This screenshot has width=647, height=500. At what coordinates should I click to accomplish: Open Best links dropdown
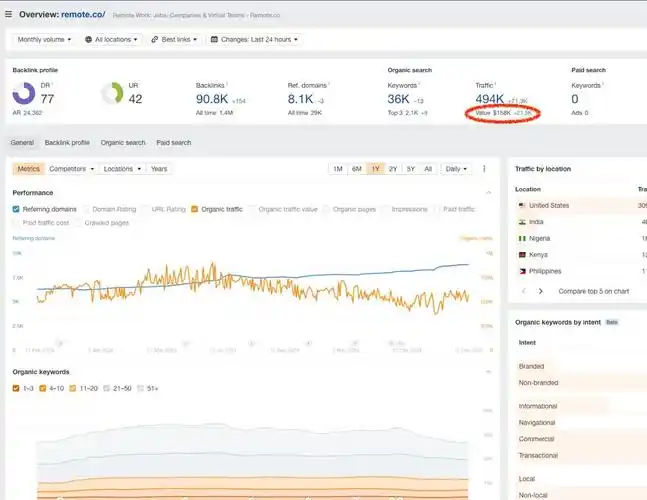pos(174,40)
